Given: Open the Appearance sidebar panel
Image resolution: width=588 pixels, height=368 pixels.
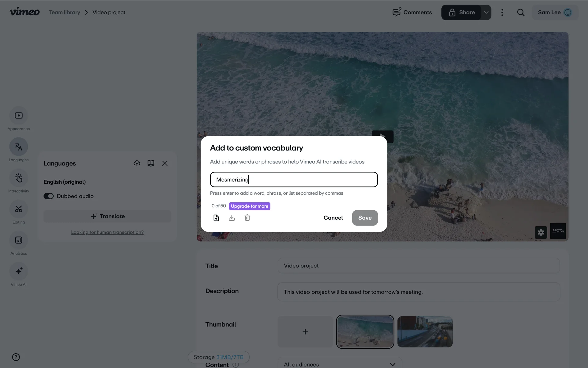Looking at the screenshot, I should pyautogui.click(x=19, y=116).
